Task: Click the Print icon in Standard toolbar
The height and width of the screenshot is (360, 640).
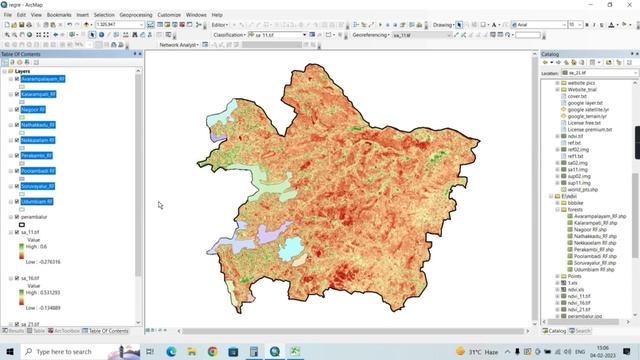Action: (x=29, y=25)
